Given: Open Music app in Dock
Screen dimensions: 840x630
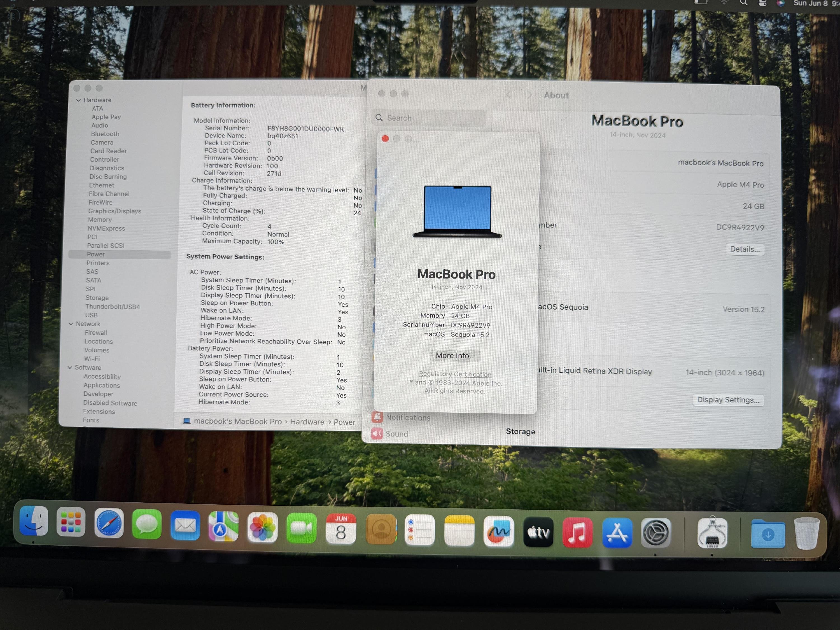Looking at the screenshot, I should click(577, 532).
